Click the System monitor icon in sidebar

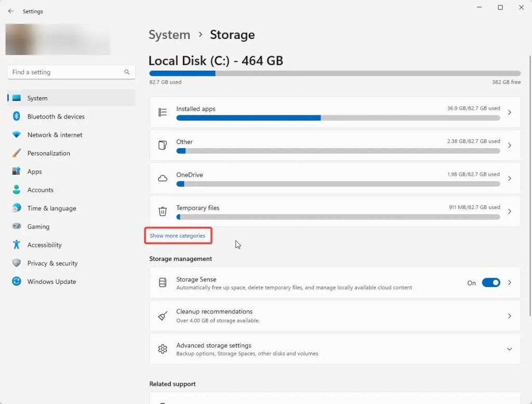[16, 98]
